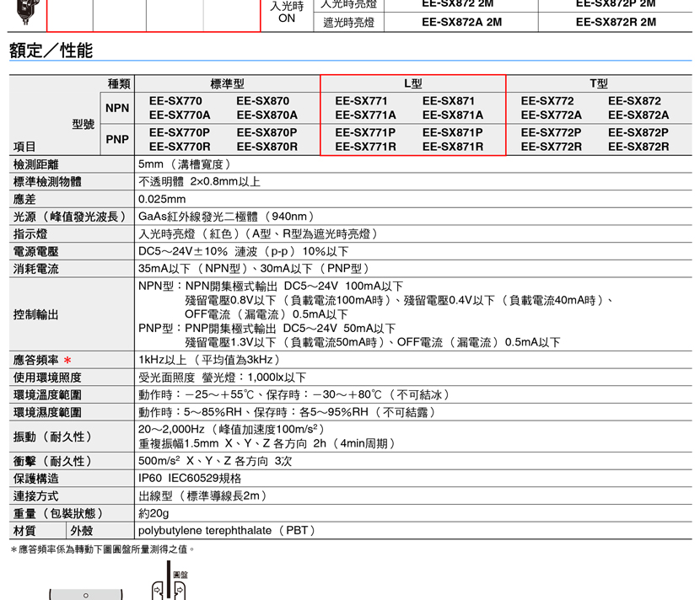Click EE-SX872R 2M in the top table
This screenshot has height=600, width=700.
tap(616, 22)
